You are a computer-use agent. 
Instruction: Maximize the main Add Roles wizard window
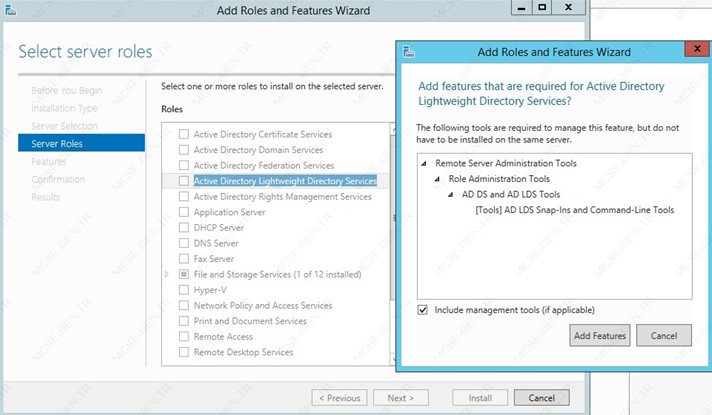(542, 8)
